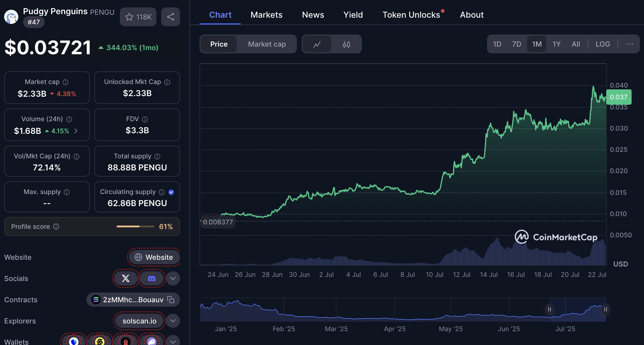
Task: Open the Backpack wallet icon
Action: pos(126,341)
